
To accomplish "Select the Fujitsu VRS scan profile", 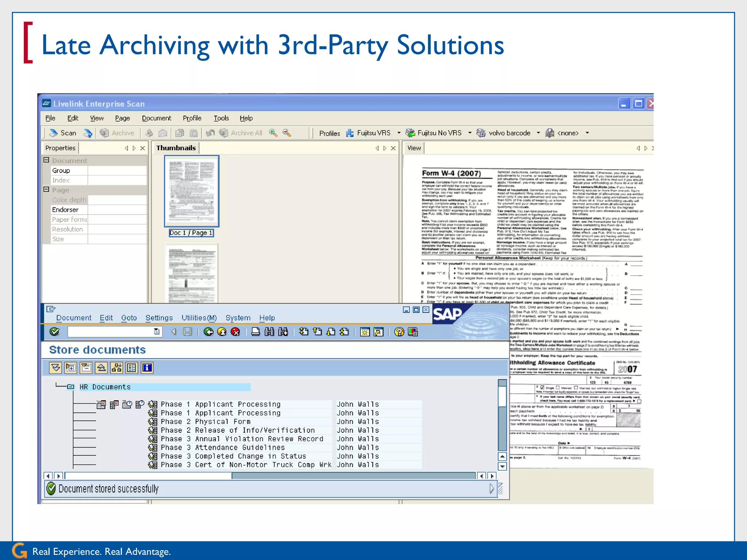I will pyautogui.click(x=369, y=133).
